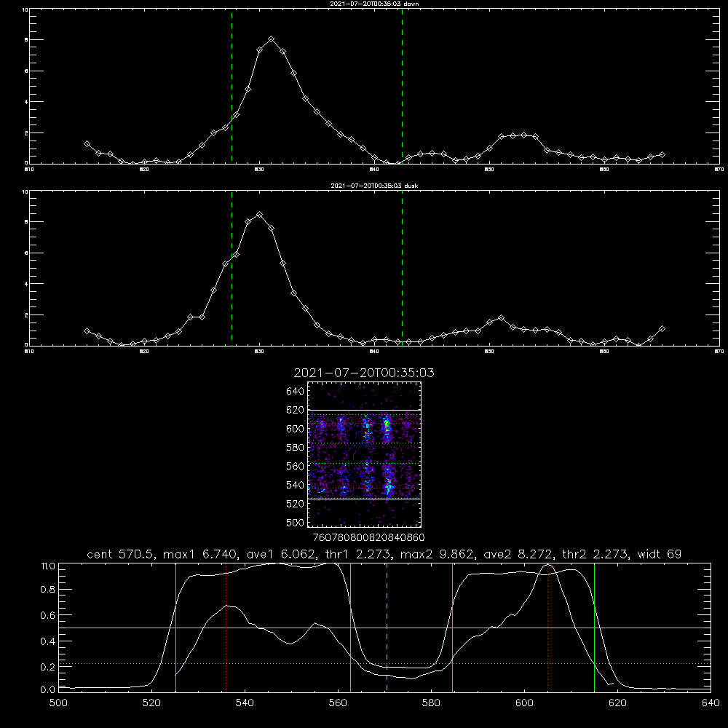Click the secondary bump diamond near 853 on dawn curve
The height and width of the screenshot is (728, 728).
[x=523, y=135]
